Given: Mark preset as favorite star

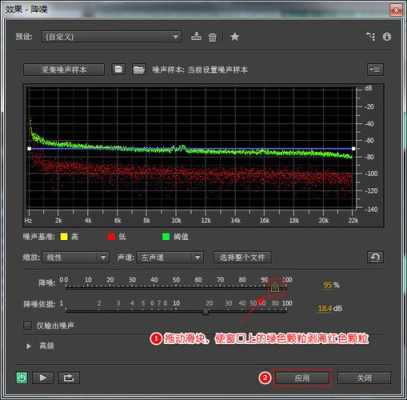Looking at the screenshot, I should [x=235, y=36].
